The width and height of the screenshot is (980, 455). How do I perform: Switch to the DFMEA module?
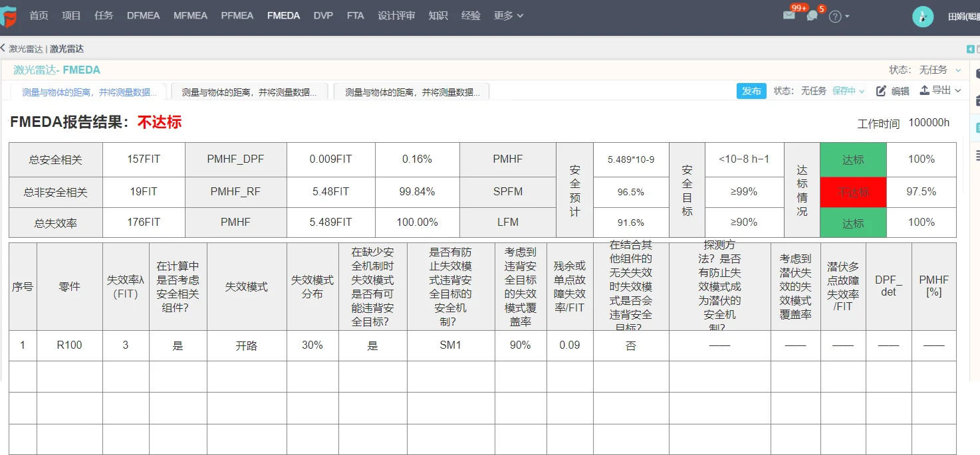pos(143,15)
